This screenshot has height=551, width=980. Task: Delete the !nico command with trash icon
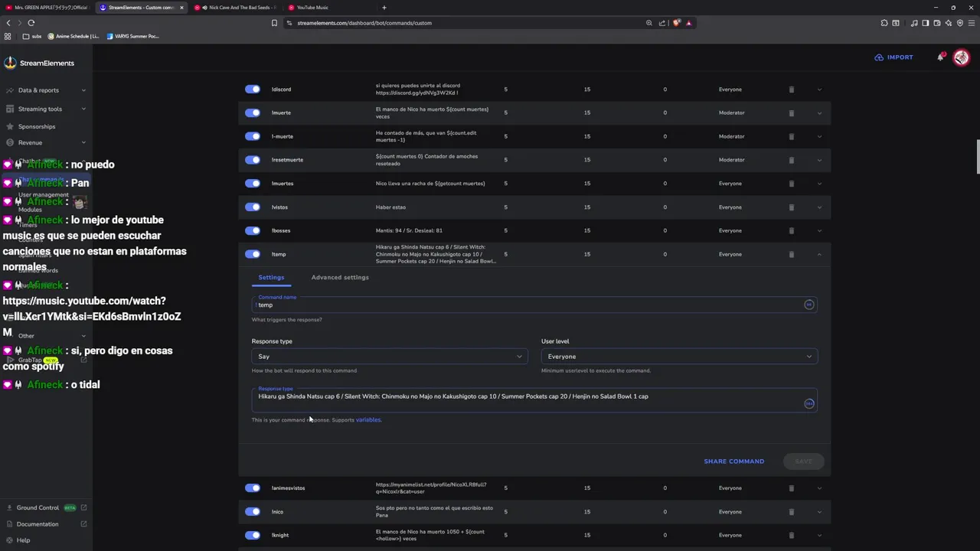point(792,511)
